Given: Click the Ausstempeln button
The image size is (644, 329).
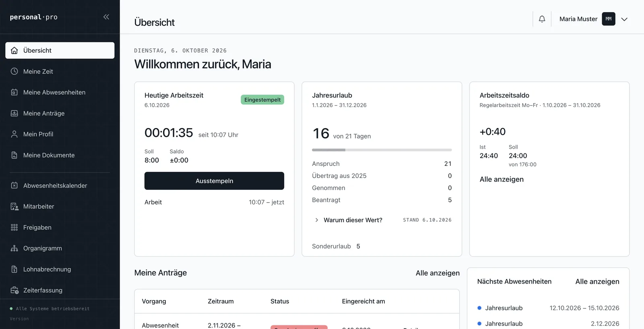Looking at the screenshot, I should (214, 181).
